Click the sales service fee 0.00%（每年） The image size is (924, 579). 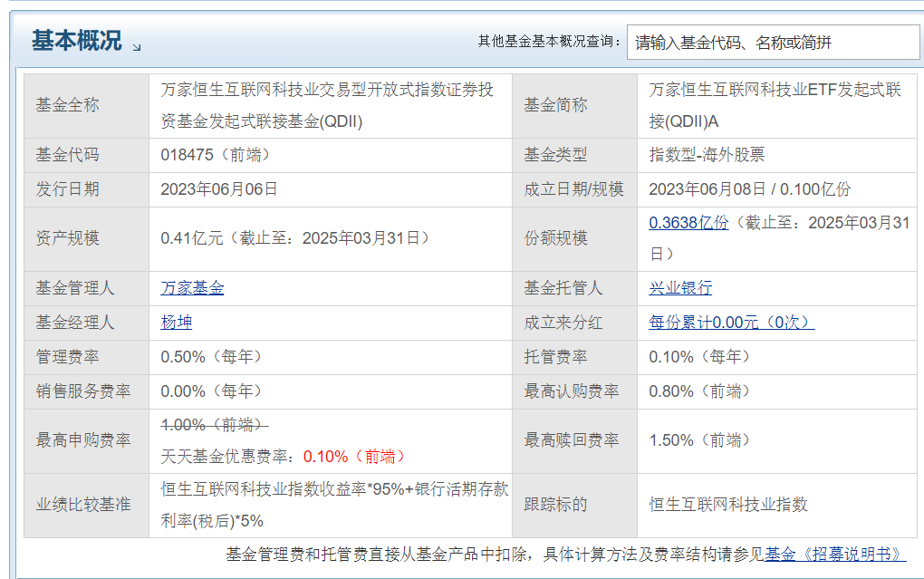(212, 391)
